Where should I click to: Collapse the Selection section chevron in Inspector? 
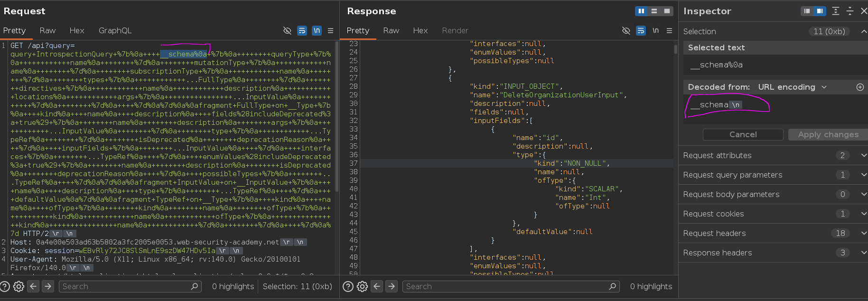[863, 31]
